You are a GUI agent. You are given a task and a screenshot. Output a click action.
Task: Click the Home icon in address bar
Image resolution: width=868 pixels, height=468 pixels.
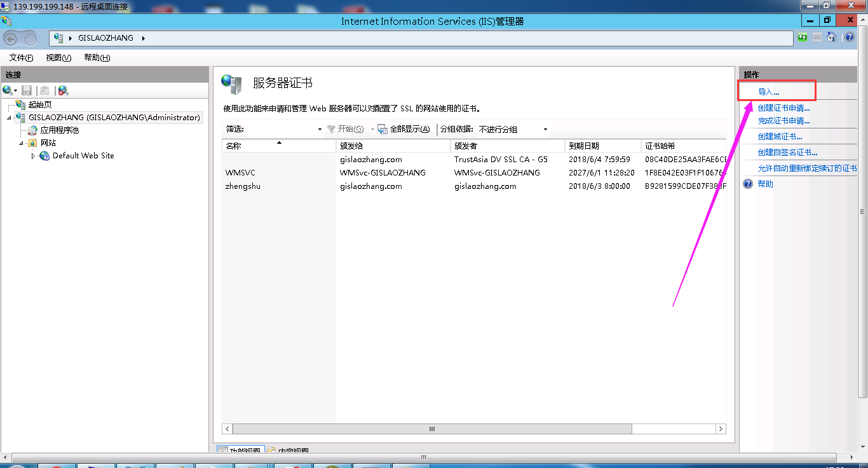tap(832, 38)
